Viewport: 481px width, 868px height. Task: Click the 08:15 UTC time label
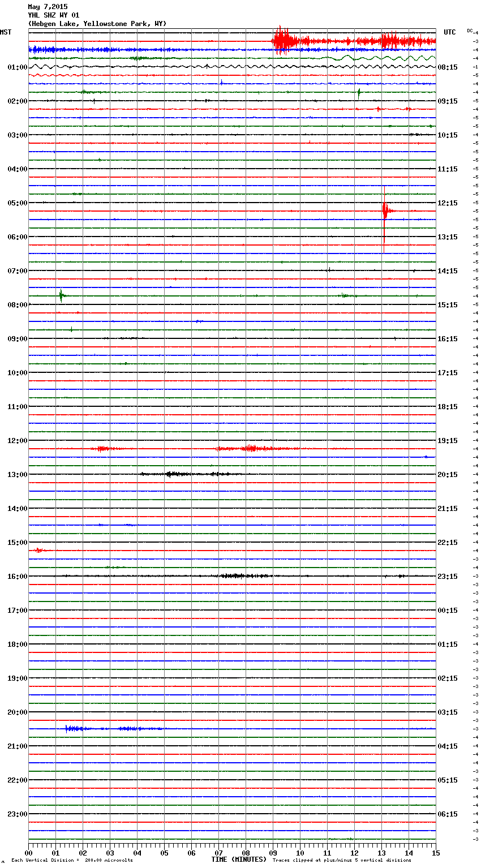pos(448,67)
